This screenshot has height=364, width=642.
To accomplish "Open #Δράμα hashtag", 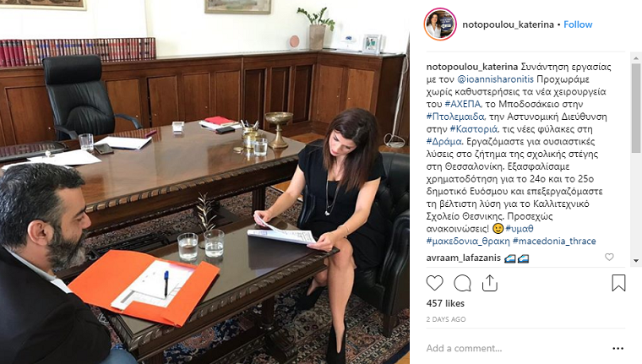I will [x=444, y=141].
